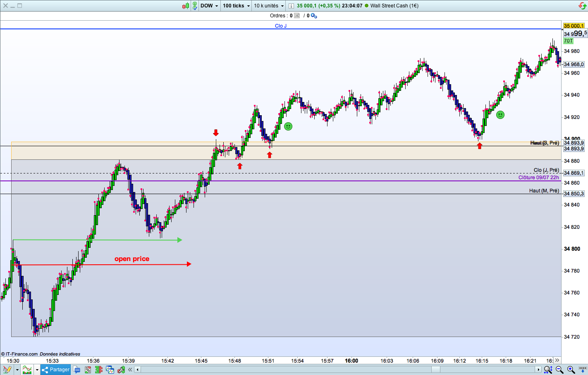588x375 pixels.
Task: Click the 34 850,3 price level tag
Action: [574, 194]
